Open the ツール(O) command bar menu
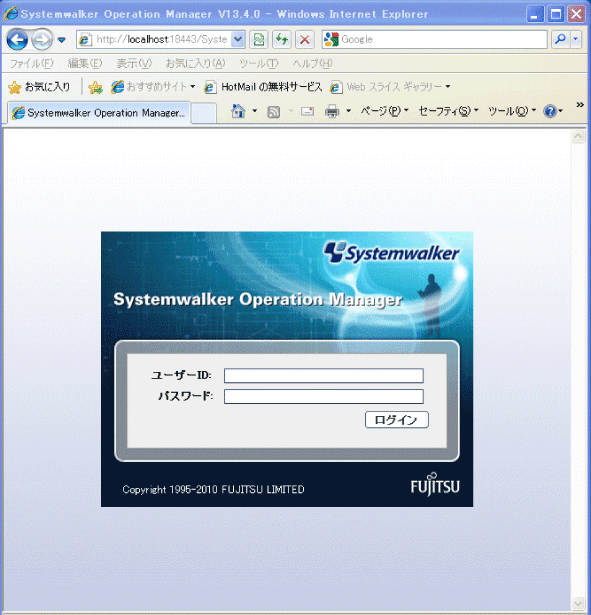The width and height of the screenshot is (591, 615). 511,112
